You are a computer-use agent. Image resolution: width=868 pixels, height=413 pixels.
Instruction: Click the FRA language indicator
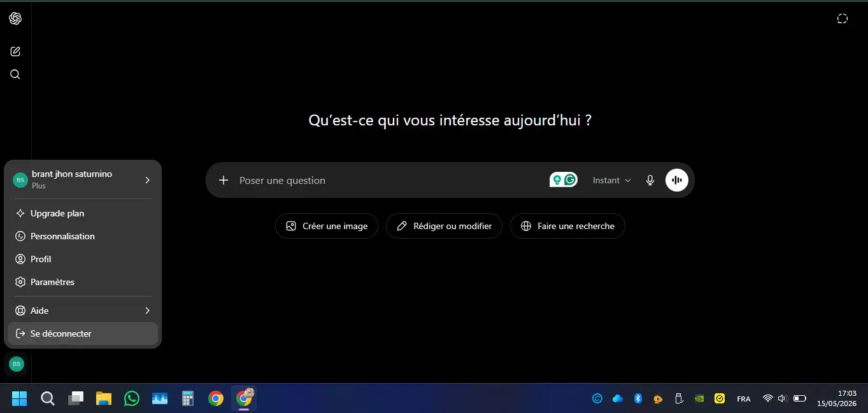[743, 399]
